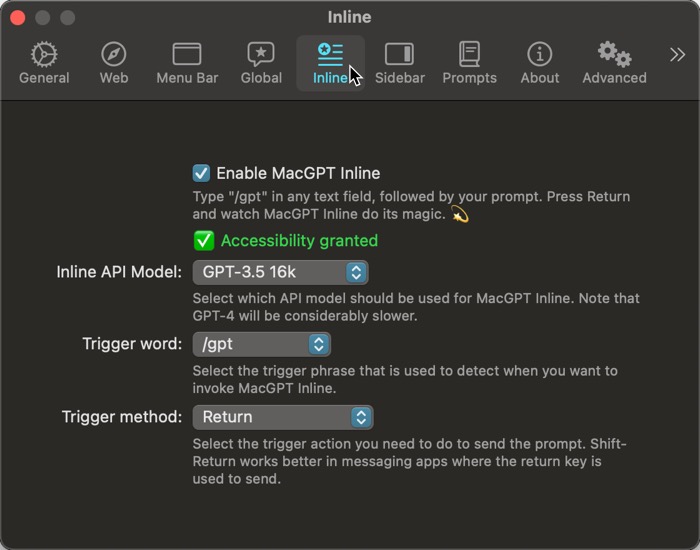700x550 pixels.
Task: Show more toolbar items via double chevron
Action: coord(677,54)
